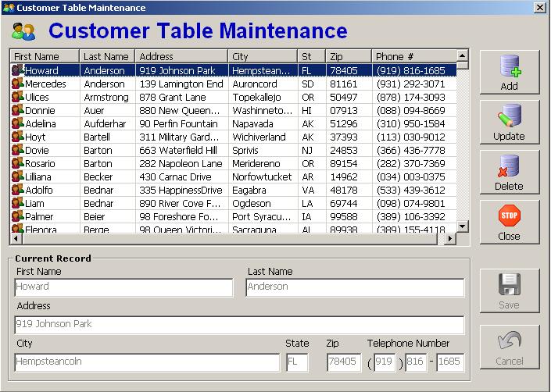Click phone number (389) 106-3392
This screenshot has width=551, height=392.
click(411, 217)
